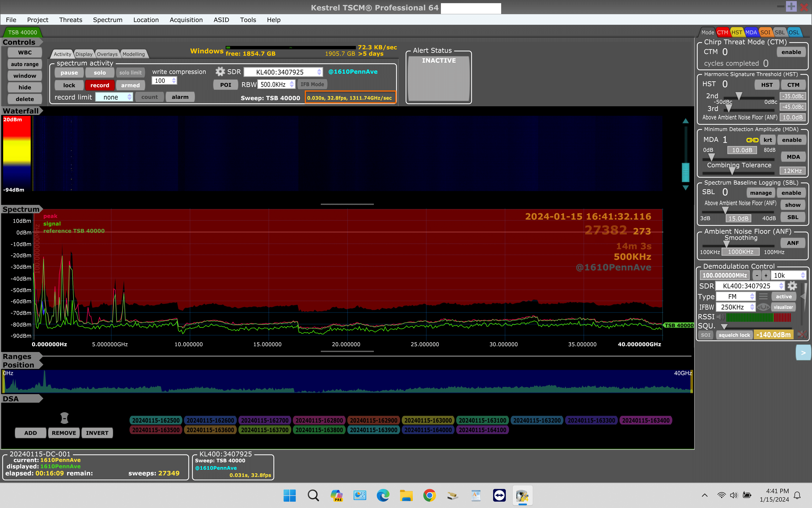Screen dimensions: 812x508
Task: Adjust the SQU. squelch slider
Action: [724, 327]
